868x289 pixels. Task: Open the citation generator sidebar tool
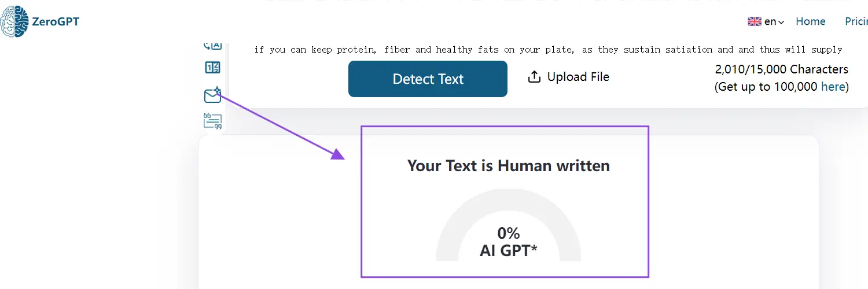click(x=212, y=121)
